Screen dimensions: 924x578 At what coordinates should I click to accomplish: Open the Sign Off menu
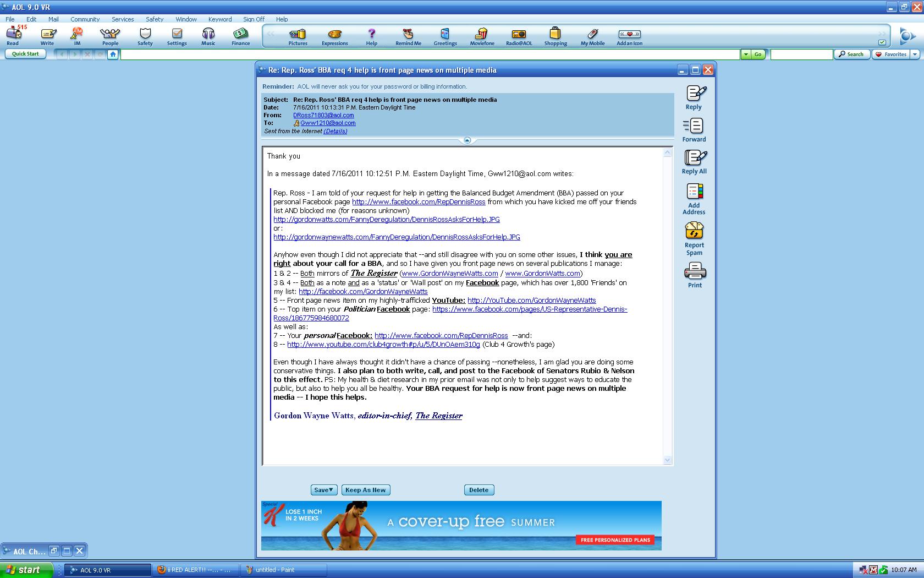click(254, 19)
